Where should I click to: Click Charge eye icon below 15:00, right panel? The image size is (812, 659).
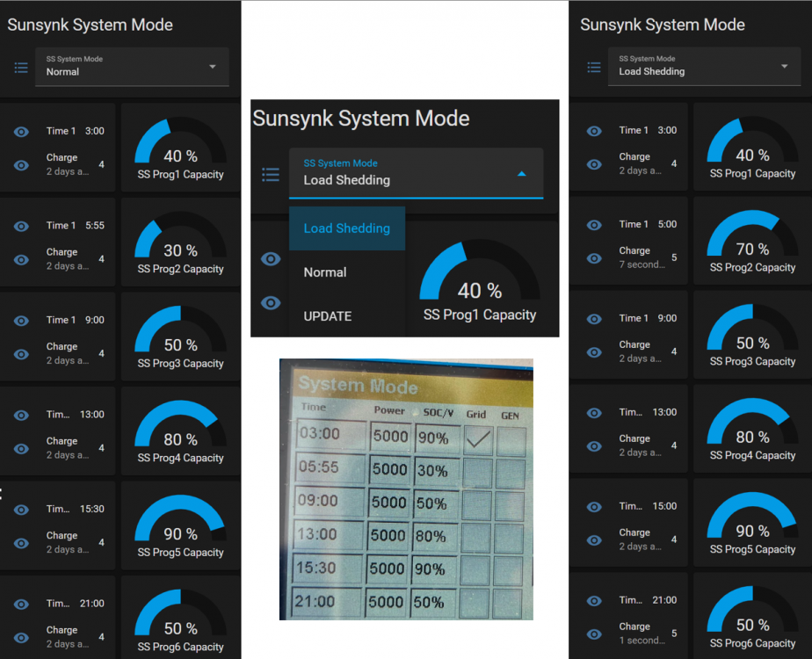[594, 540]
